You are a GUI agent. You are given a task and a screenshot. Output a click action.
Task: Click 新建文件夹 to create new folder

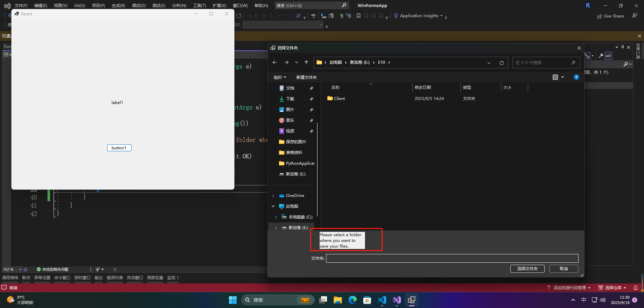coord(306,78)
